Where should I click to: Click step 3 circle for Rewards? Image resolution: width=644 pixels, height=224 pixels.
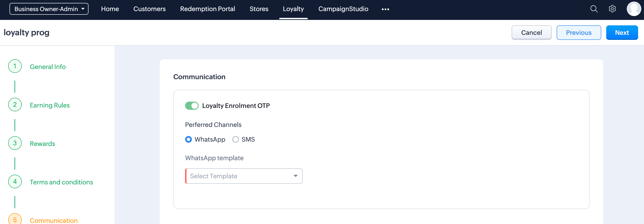point(15,143)
